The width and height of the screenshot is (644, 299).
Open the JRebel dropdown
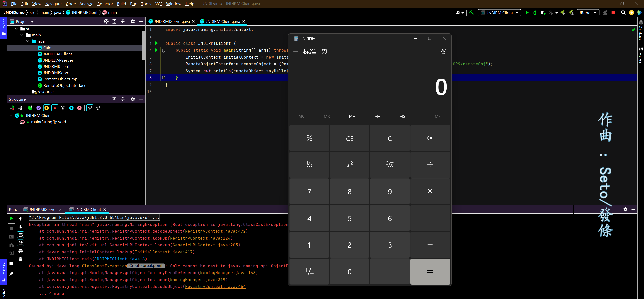(587, 13)
